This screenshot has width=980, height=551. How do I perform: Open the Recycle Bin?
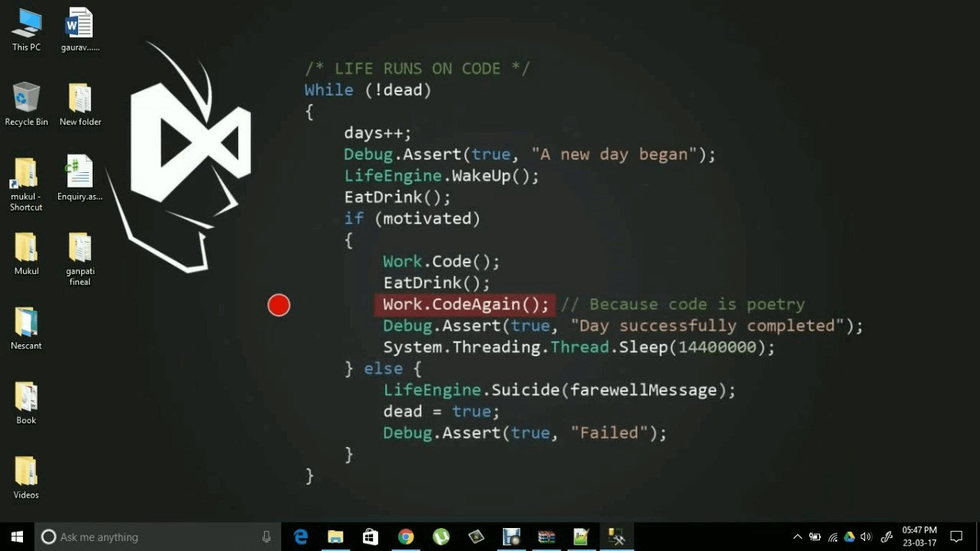(x=26, y=105)
